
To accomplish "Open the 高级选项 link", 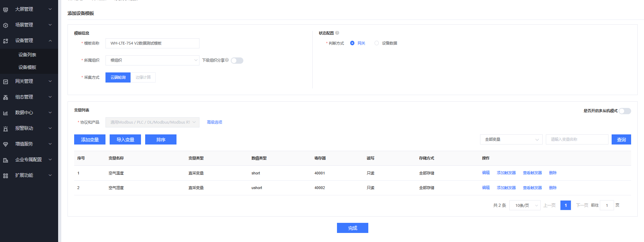I will point(214,122).
